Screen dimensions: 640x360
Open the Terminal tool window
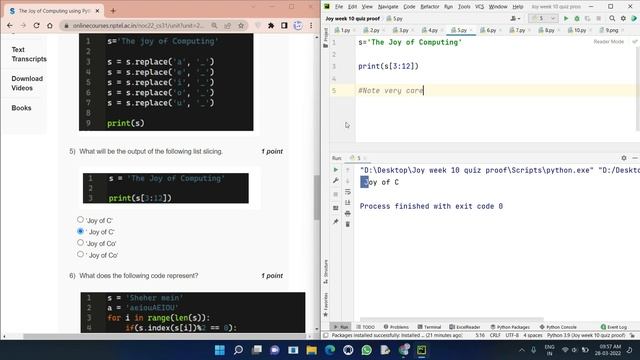coord(429,327)
